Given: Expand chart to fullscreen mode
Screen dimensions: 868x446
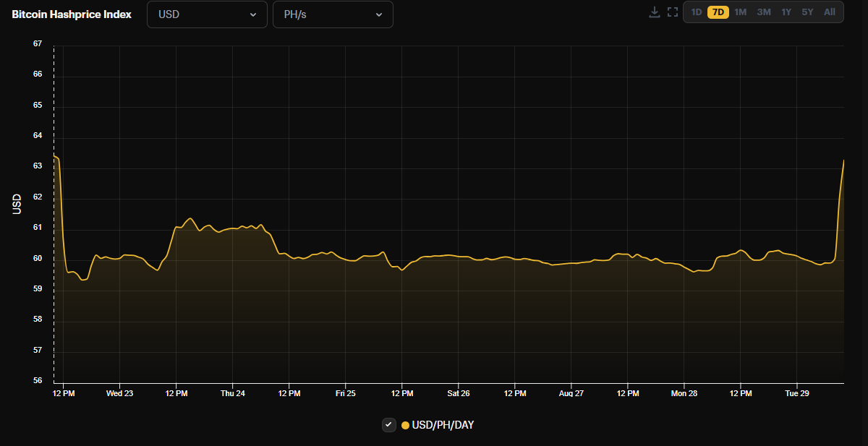Looking at the screenshot, I should (673, 12).
